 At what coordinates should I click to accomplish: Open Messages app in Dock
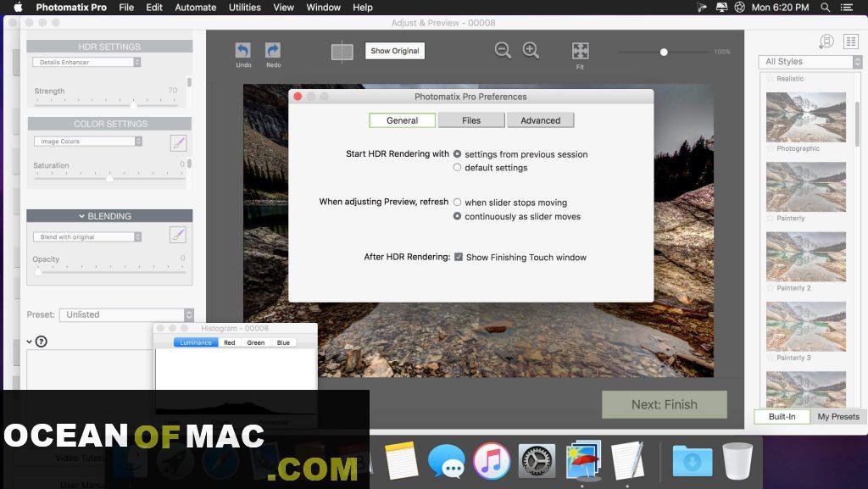(446, 461)
